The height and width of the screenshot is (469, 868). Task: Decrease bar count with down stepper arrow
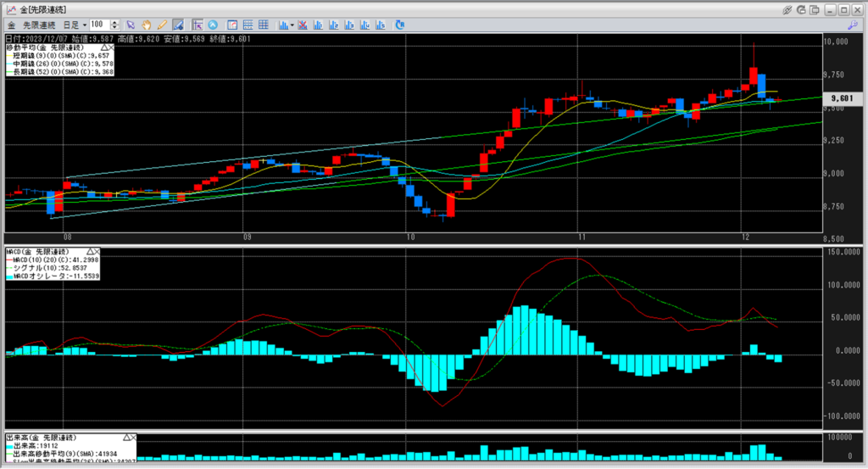(x=114, y=27)
